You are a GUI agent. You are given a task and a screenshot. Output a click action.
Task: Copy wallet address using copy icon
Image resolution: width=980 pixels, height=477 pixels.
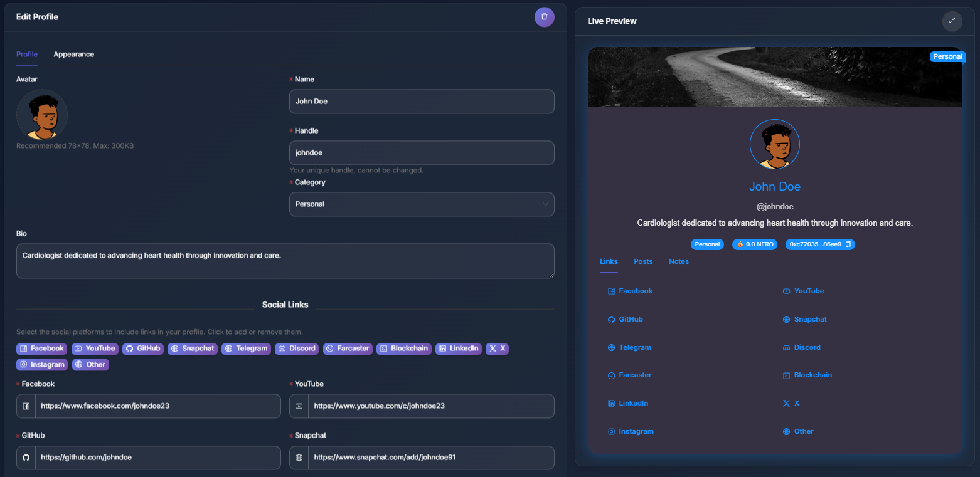point(848,244)
